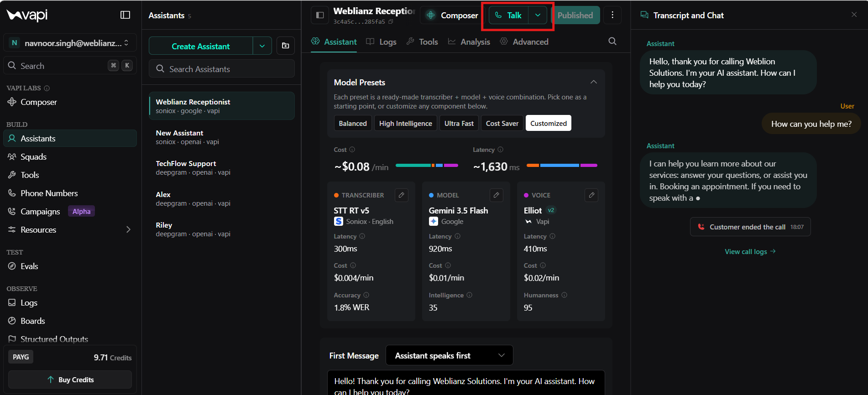Click the latency breakdown color bar
Image resolution: width=868 pixels, height=395 pixels.
(562, 165)
